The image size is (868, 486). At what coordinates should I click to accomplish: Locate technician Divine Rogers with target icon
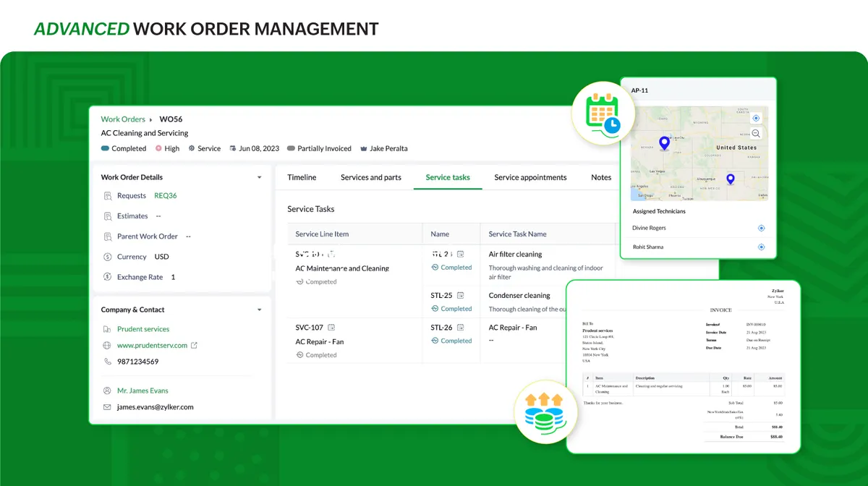pos(761,228)
